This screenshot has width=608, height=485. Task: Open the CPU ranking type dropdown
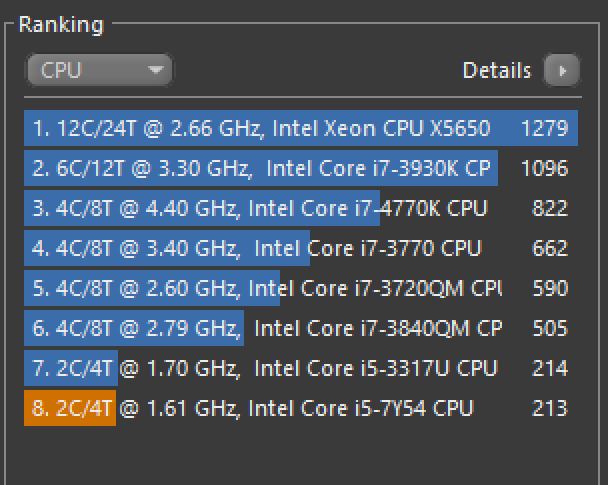(x=99, y=71)
